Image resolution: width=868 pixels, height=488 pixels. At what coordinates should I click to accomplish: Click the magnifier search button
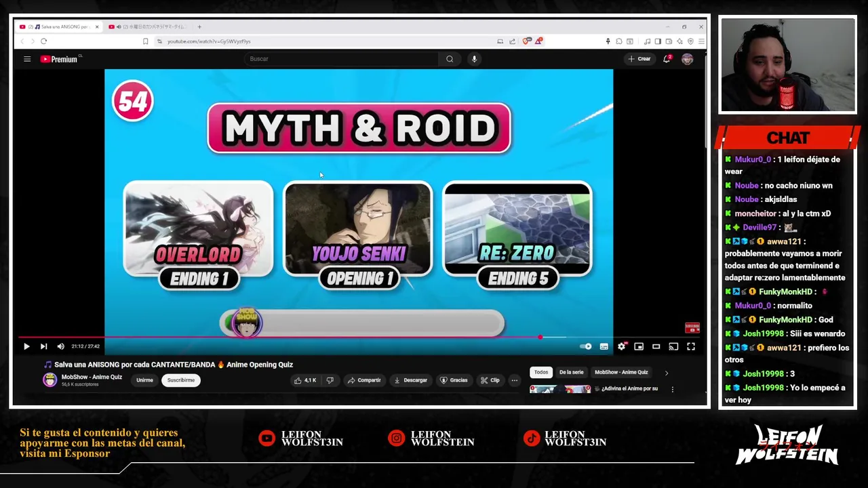(450, 59)
